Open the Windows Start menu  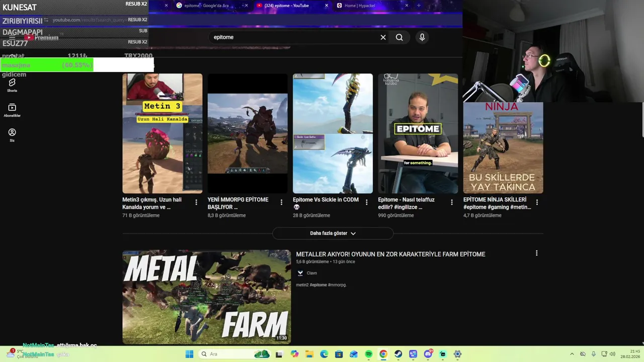coord(189,354)
